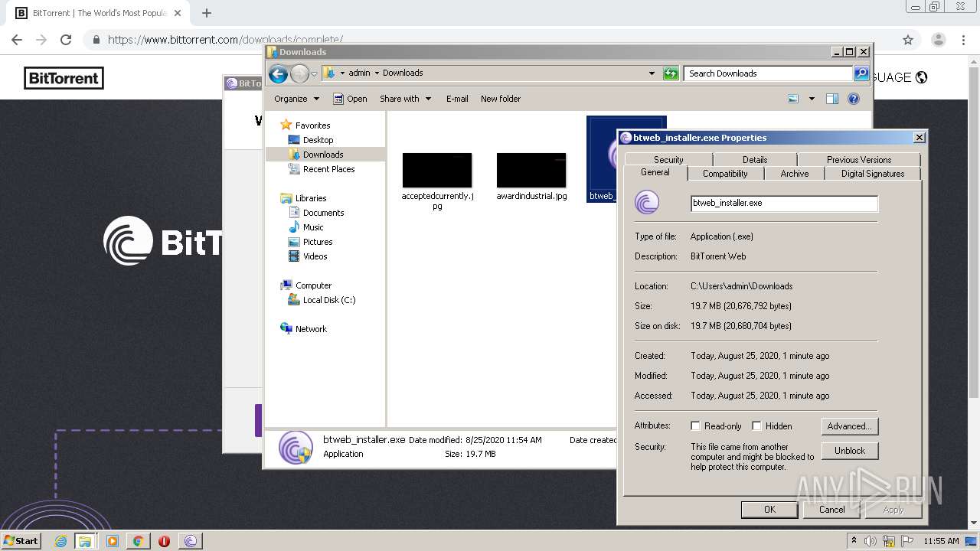980x551 pixels.
Task: Toggle the preview pane icon
Action: point(832,99)
